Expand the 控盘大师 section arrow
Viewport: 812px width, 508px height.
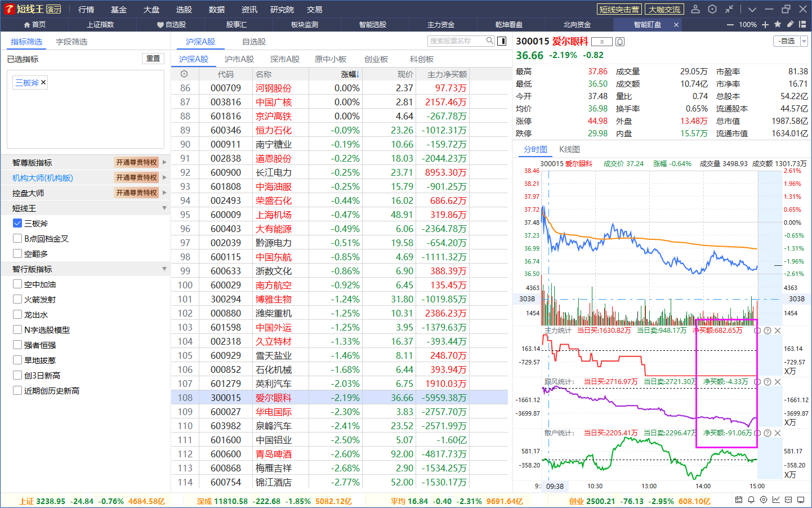(x=164, y=193)
